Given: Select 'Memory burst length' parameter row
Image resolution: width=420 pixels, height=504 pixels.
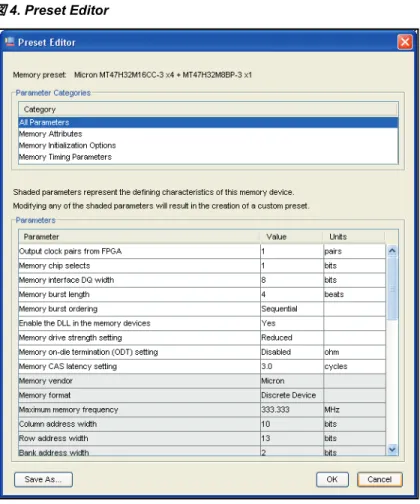Looking at the screenshot, I should pyautogui.click(x=139, y=294).
